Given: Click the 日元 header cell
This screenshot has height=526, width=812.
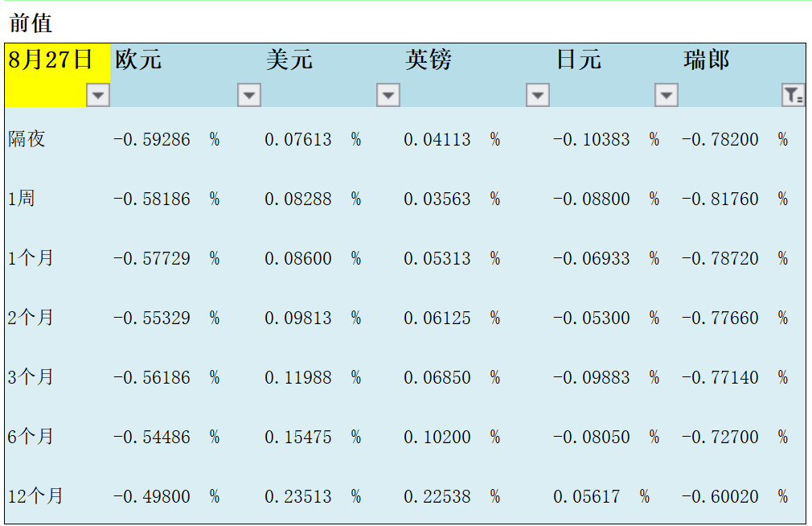Looking at the screenshot, I should pyautogui.click(x=578, y=60).
